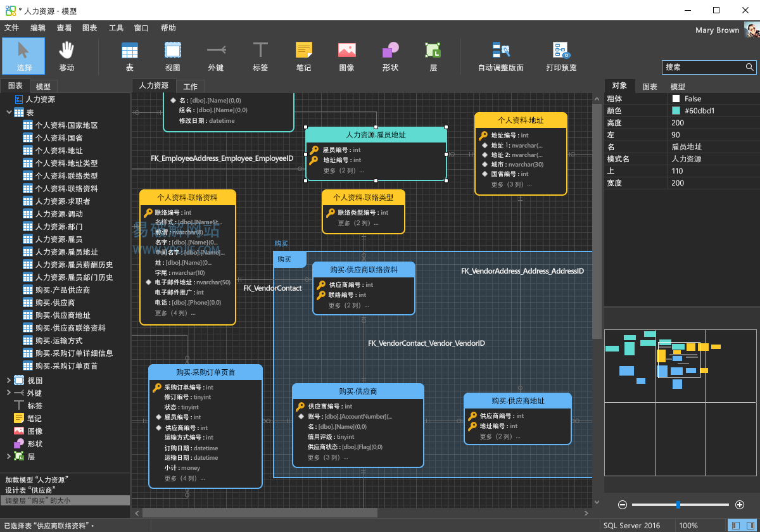Click the 表 table tool icon
Image resolution: width=760 pixels, height=532 pixels.
129,56
